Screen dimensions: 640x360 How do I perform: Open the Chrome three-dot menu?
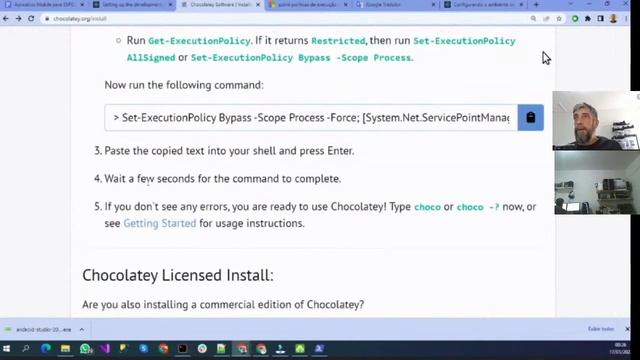click(x=626, y=19)
